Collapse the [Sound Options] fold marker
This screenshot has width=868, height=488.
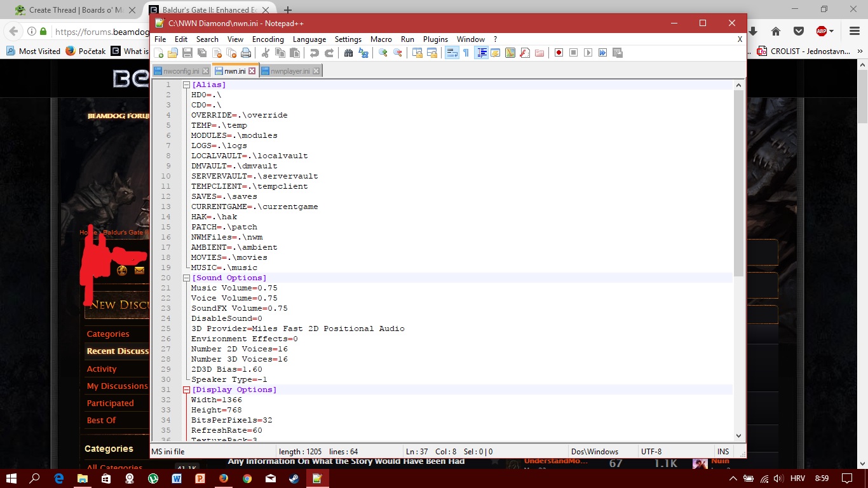[x=186, y=278]
